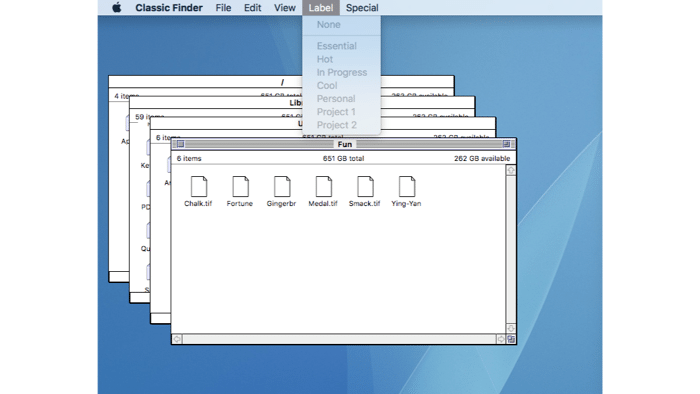Click the Fun window right scroll arrow

pos(501,339)
